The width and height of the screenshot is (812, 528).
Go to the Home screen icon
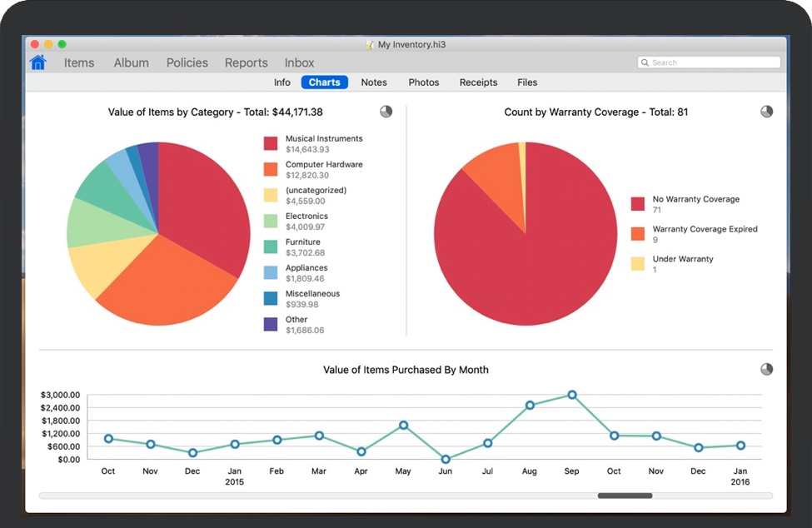point(38,62)
